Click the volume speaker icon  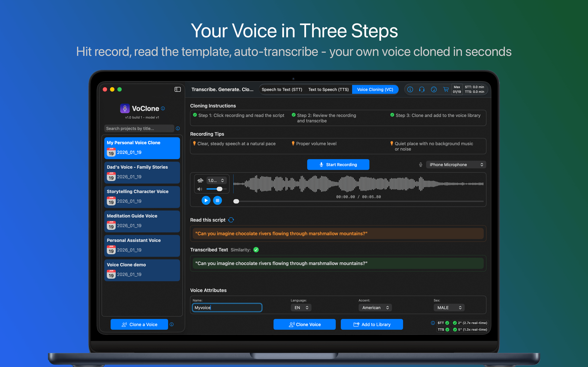[200, 189]
